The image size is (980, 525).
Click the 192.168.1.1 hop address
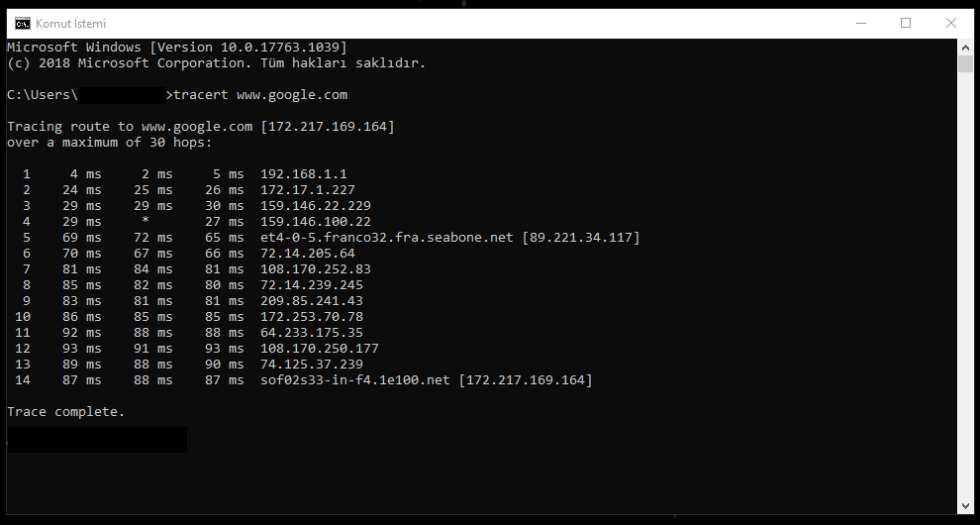pyautogui.click(x=304, y=174)
